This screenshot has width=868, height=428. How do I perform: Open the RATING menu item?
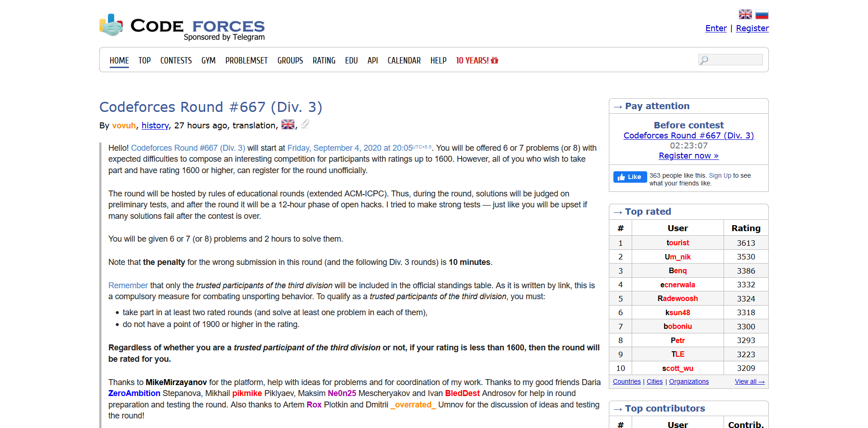pos(324,60)
